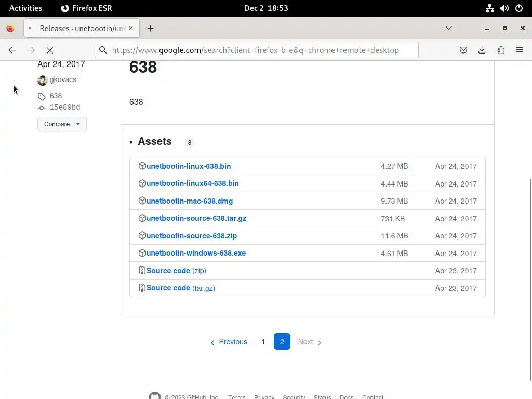Open the Contact footer link
Screen dimensions: 532x399
click(x=373, y=396)
